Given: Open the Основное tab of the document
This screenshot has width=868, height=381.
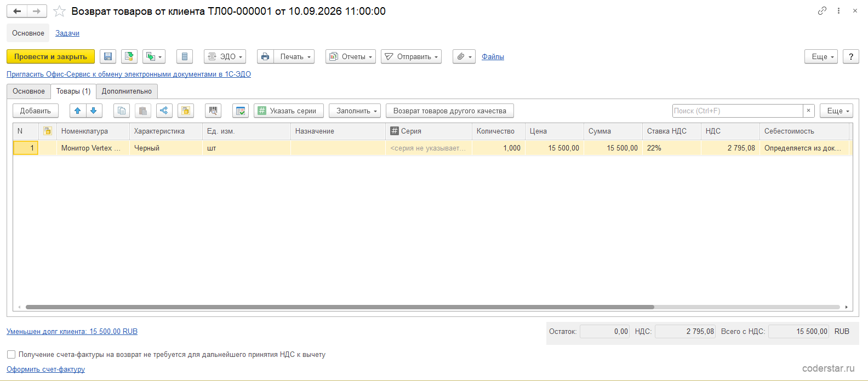Looking at the screenshot, I should point(29,91).
